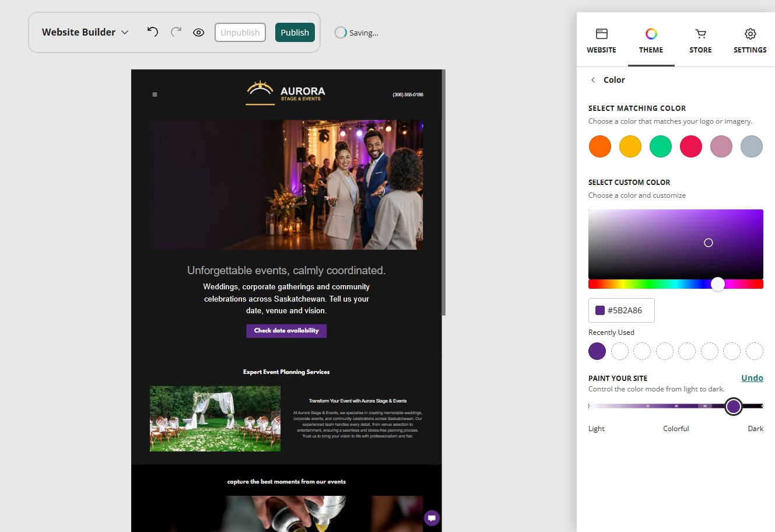Click the color swatch square beside hex value
775x532 pixels.
click(x=600, y=310)
